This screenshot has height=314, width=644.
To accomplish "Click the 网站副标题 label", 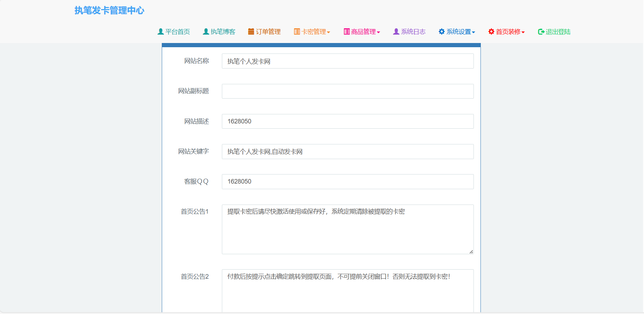I will coord(194,91).
